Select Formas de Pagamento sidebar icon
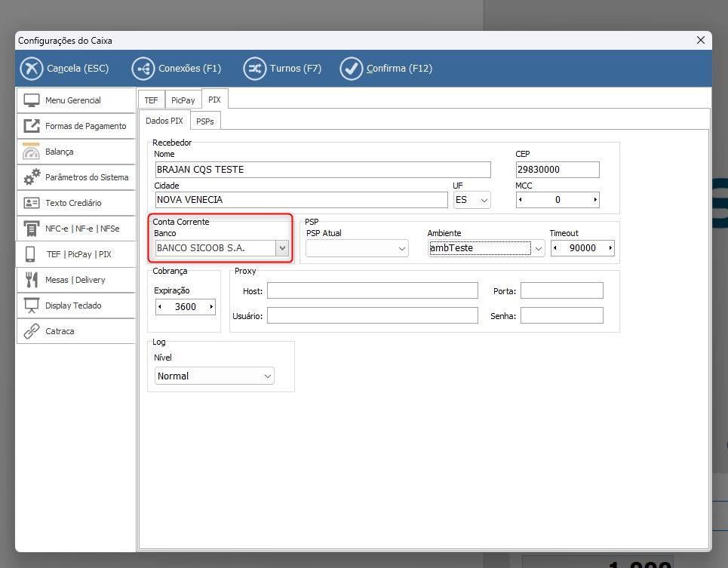This screenshot has width=728, height=568. 32,126
